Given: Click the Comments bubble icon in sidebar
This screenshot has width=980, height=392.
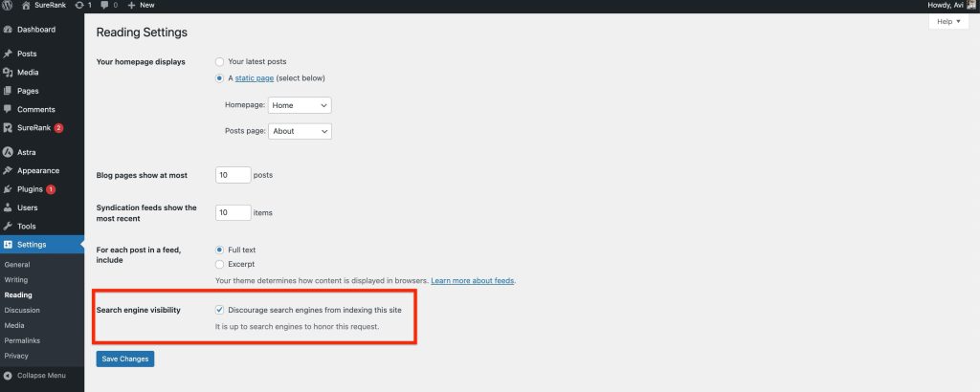Looking at the screenshot, I should [8, 109].
